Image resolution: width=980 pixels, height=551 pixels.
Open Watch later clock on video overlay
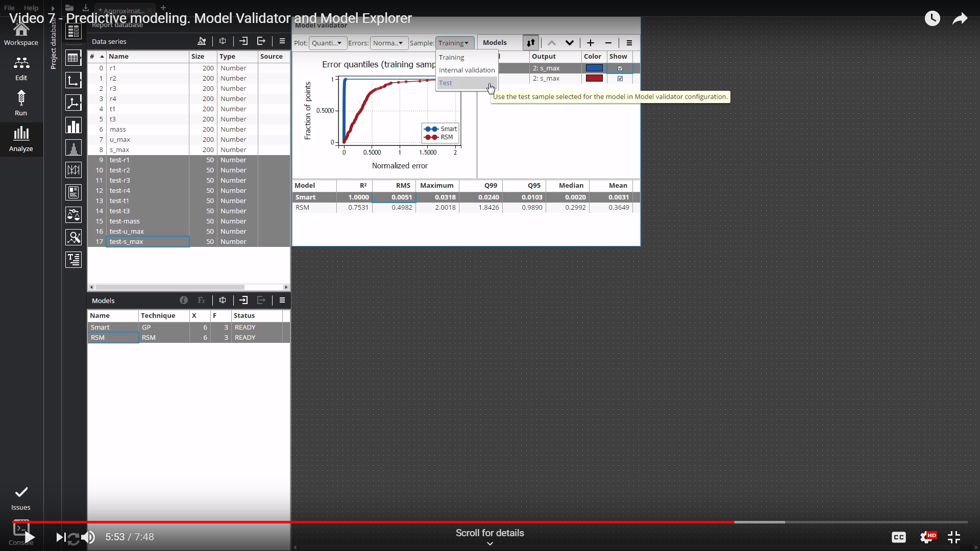(932, 18)
